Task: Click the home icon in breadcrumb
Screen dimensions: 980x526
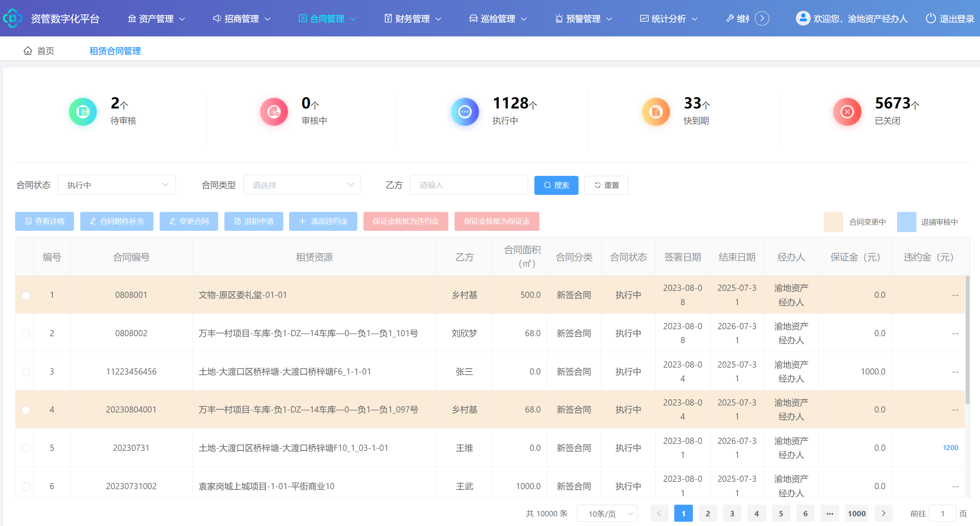Action: (x=28, y=51)
